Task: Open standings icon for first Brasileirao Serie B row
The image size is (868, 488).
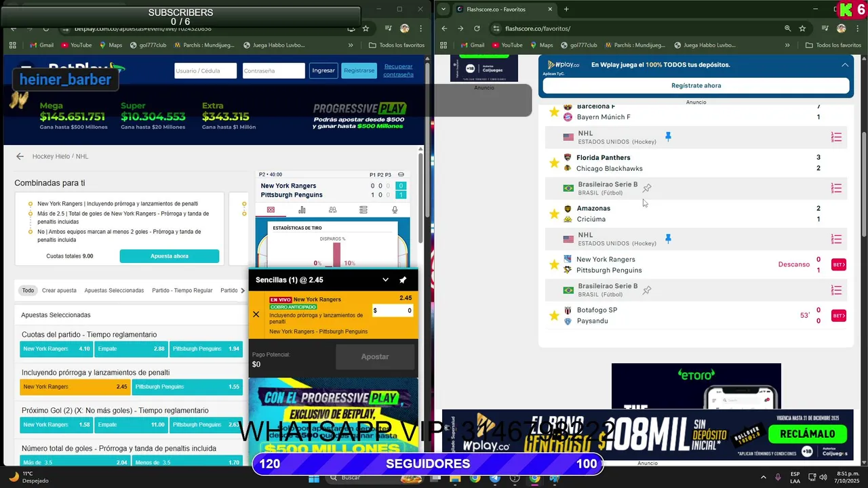Action: click(836, 188)
